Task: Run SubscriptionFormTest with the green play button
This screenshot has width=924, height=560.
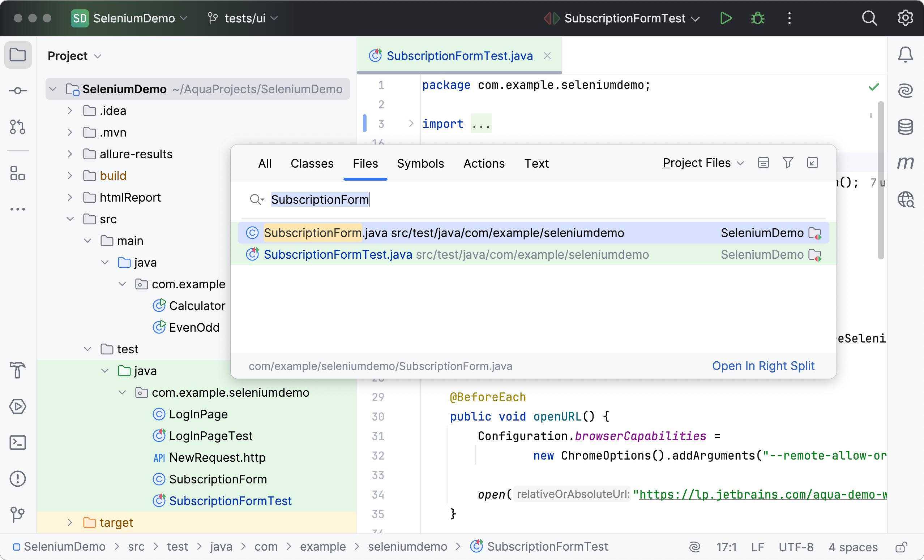Action: tap(726, 18)
